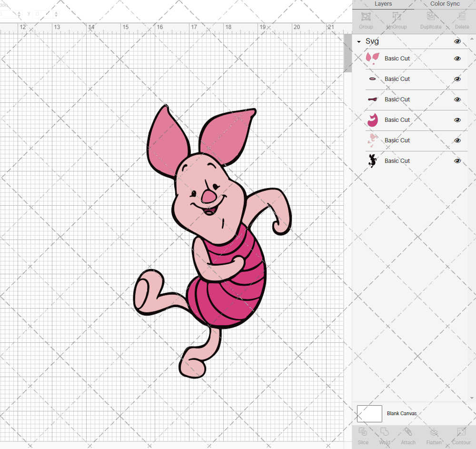
Task: Hide the black outline Basic Cut layer
Action: pyautogui.click(x=457, y=161)
